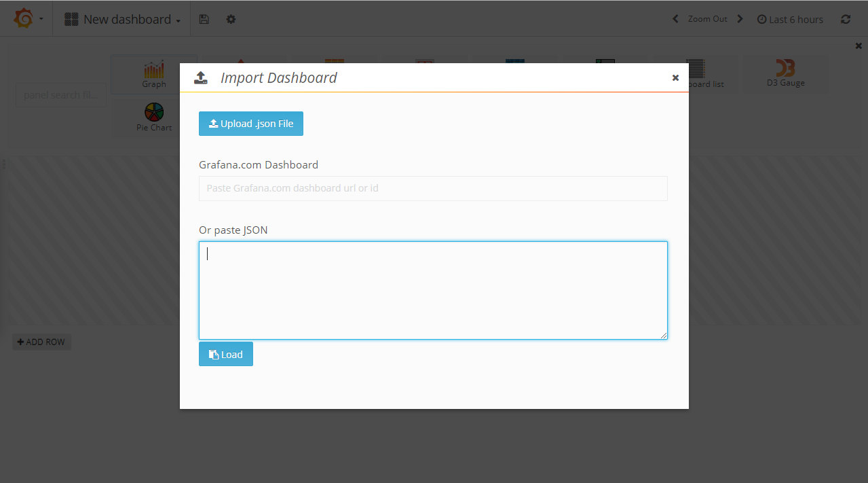Viewport: 868px width, 483px height.
Task: Click the Load button
Action: click(x=226, y=354)
